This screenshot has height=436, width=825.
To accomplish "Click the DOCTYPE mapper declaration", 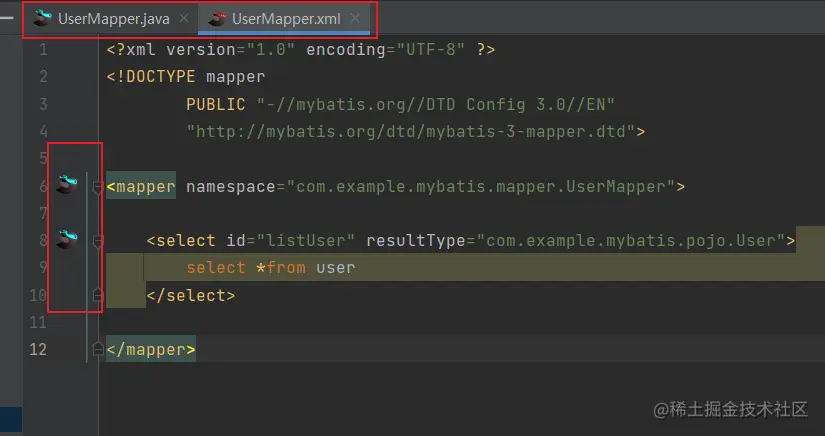I will click(x=186, y=77).
